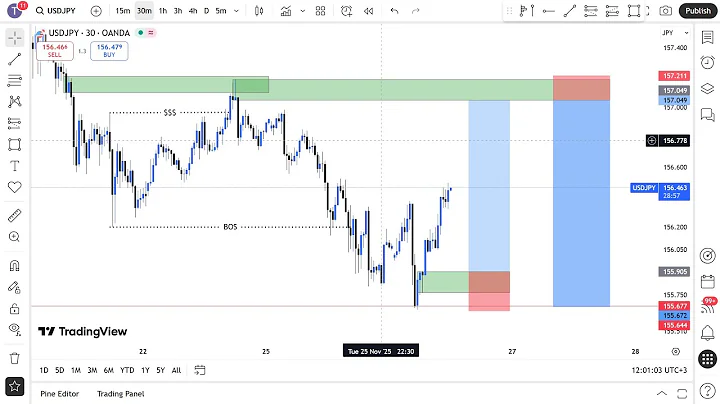Open the favorites star toolbar button
The height and width of the screenshot is (404, 720).
(15, 387)
